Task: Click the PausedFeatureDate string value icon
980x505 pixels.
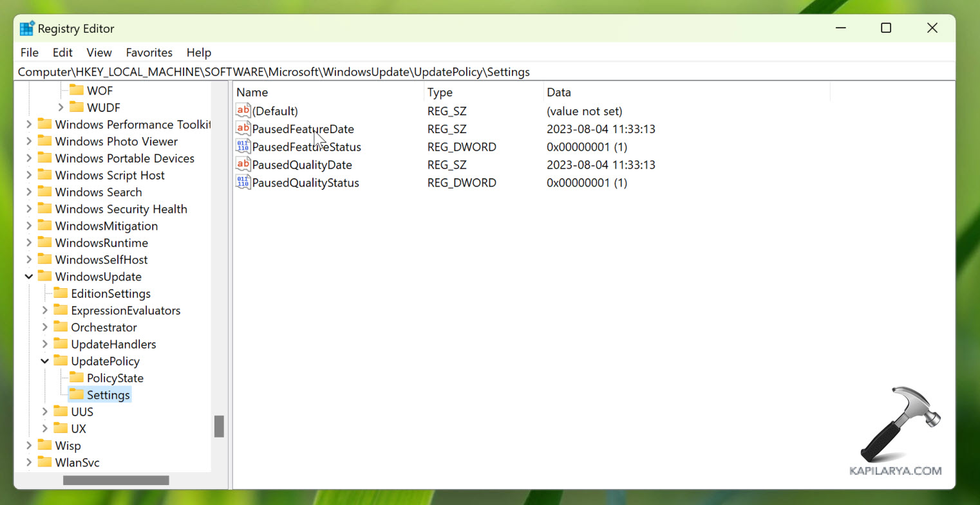Action: tap(243, 129)
